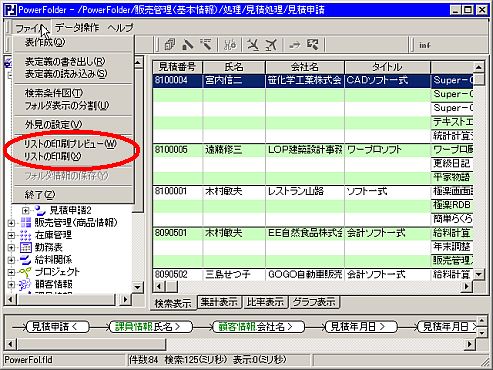Click the タイトル column header
This screenshot has height=370, width=493.
click(388, 67)
